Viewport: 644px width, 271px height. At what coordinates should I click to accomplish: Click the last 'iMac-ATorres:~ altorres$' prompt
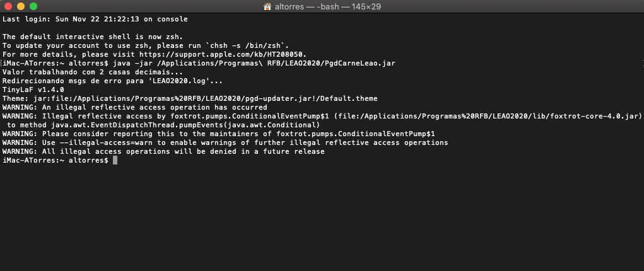56,161
